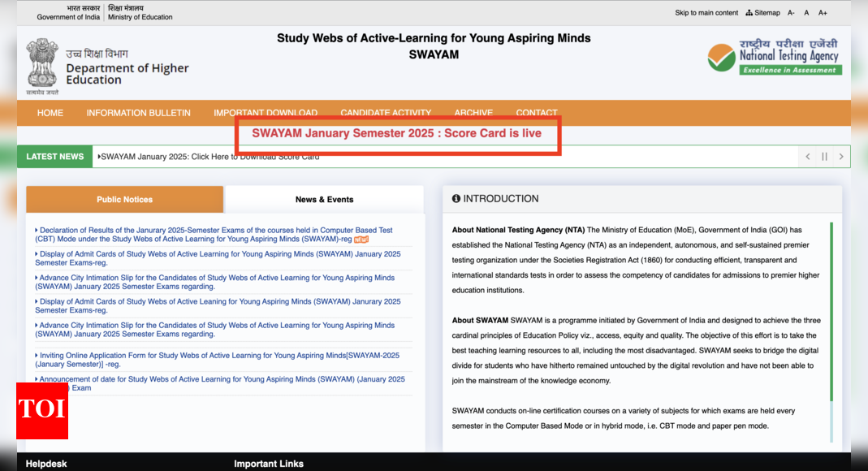The image size is (868, 471).
Task: Switch to the News & Events tab
Action: point(324,199)
